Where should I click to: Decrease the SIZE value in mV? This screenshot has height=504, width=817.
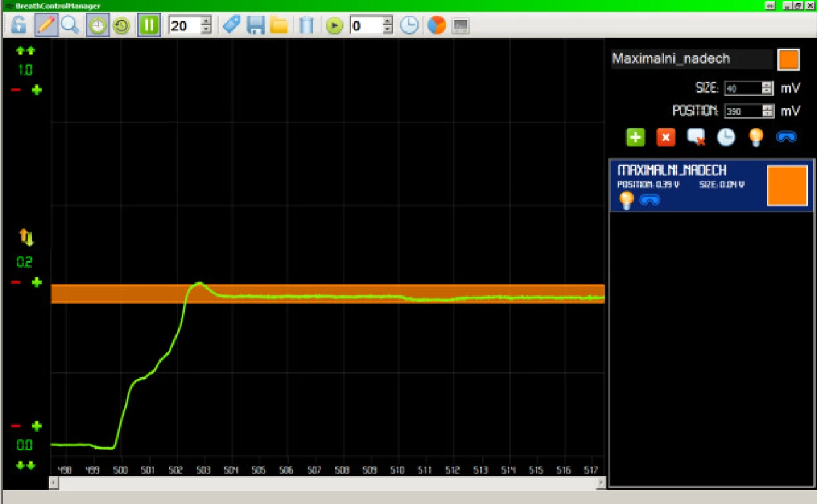click(x=767, y=91)
